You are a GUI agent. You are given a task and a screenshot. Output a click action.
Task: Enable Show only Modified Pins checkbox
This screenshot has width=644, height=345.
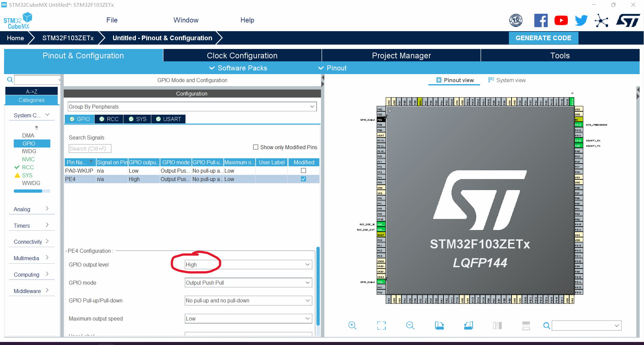(x=256, y=147)
